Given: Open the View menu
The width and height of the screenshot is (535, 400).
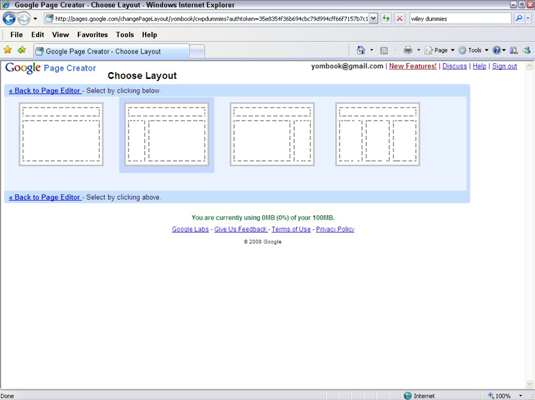Looking at the screenshot, I should pos(60,34).
